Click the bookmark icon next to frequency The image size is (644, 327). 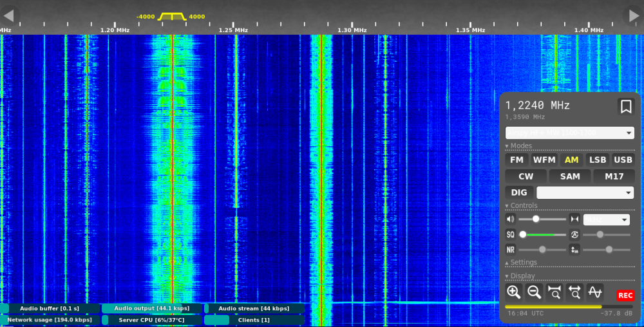[x=625, y=107]
